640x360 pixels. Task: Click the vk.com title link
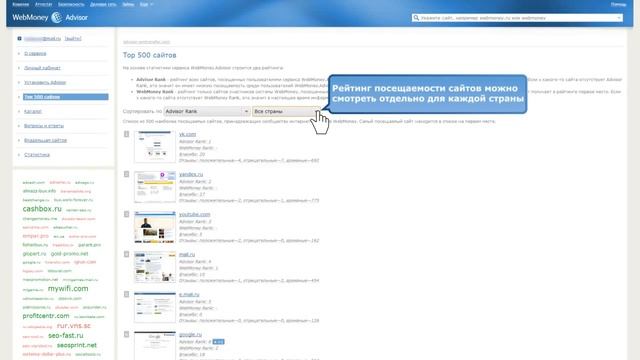pos(187,134)
